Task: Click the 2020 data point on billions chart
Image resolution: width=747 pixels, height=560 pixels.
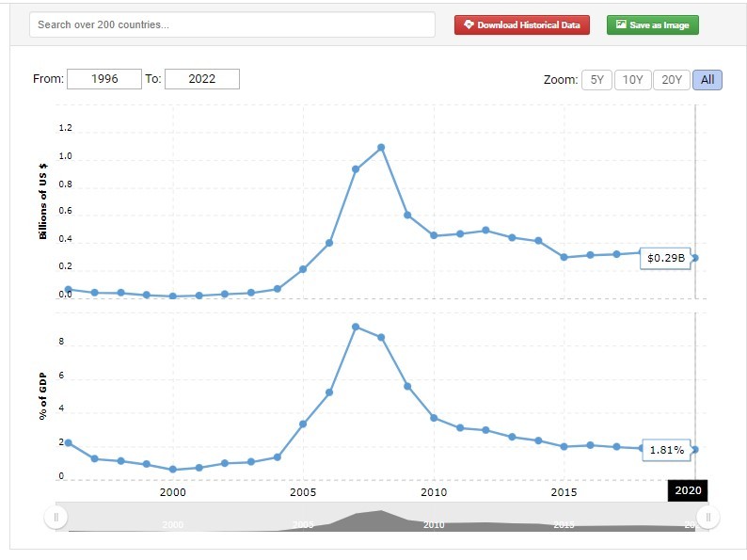Action: click(695, 258)
